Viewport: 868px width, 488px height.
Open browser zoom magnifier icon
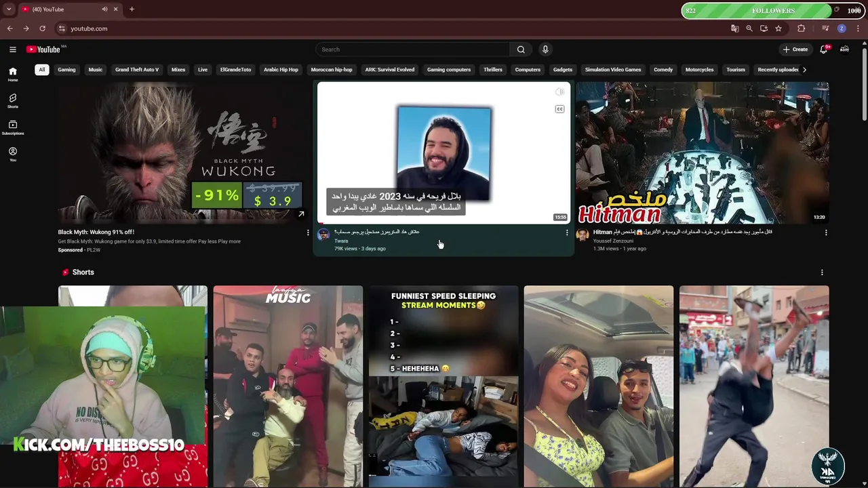click(x=749, y=28)
